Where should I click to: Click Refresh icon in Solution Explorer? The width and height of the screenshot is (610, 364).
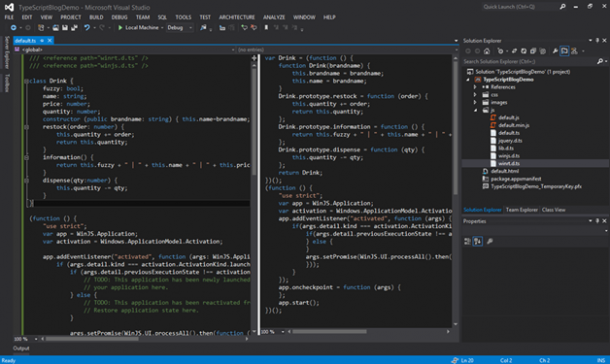point(524,51)
